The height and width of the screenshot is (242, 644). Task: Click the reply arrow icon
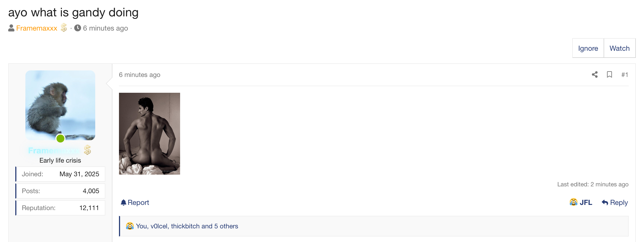click(605, 202)
